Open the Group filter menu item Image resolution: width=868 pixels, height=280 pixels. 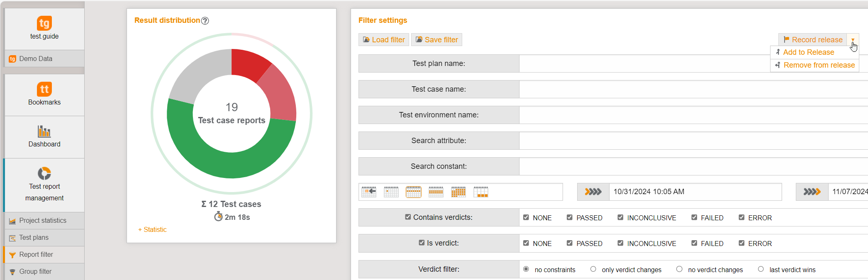pyautogui.click(x=44, y=272)
